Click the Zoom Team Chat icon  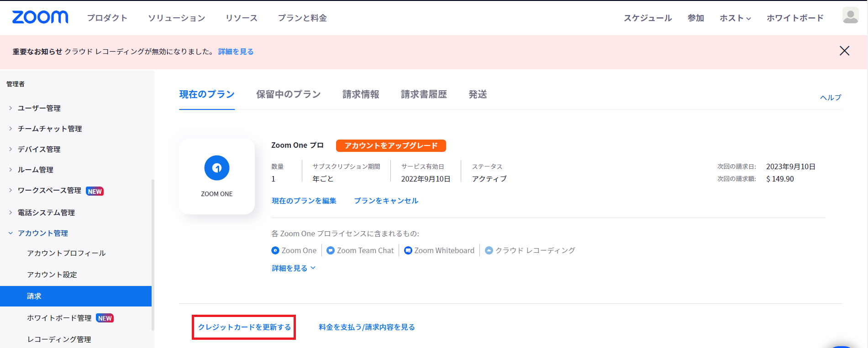331,250
